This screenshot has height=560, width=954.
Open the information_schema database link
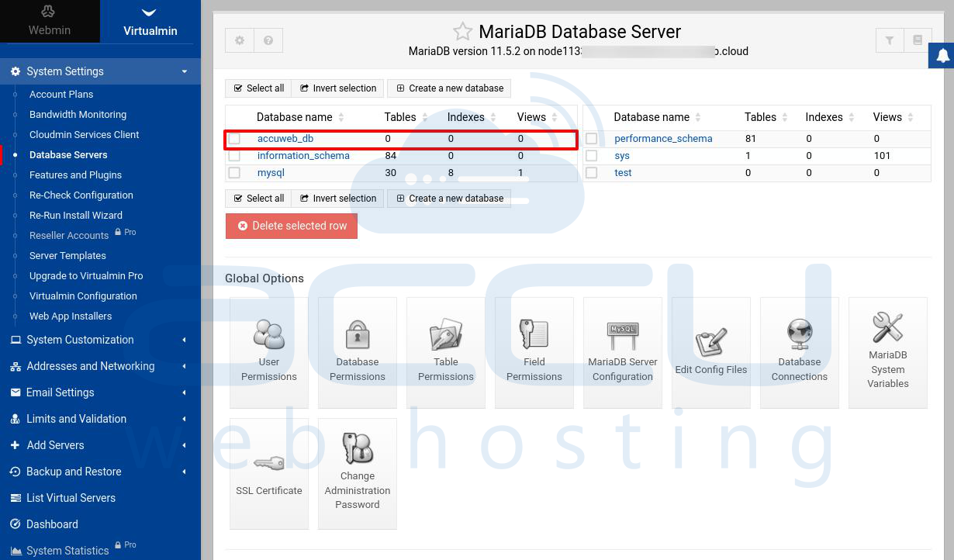[x=303, y=156]
